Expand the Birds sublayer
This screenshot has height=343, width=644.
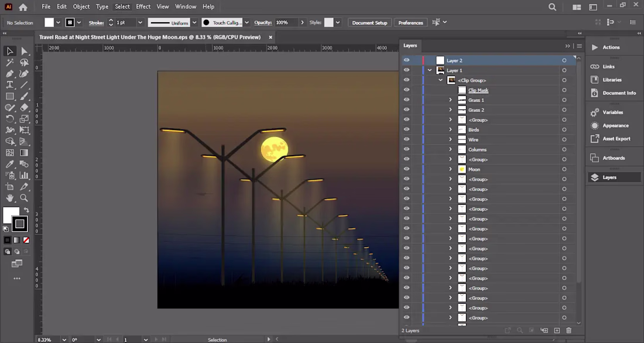click(x=451, y=129)
